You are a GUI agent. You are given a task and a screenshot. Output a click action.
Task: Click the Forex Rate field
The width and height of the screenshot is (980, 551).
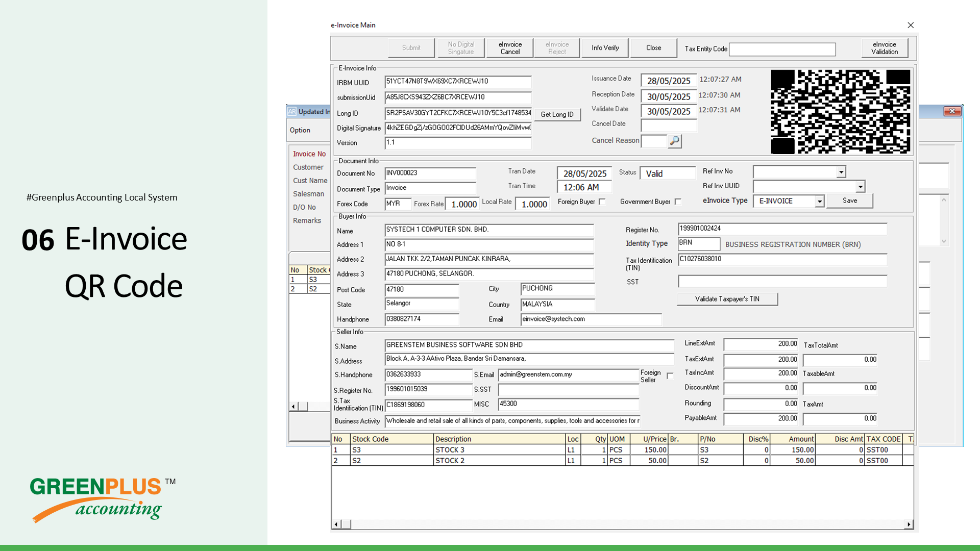462,204
